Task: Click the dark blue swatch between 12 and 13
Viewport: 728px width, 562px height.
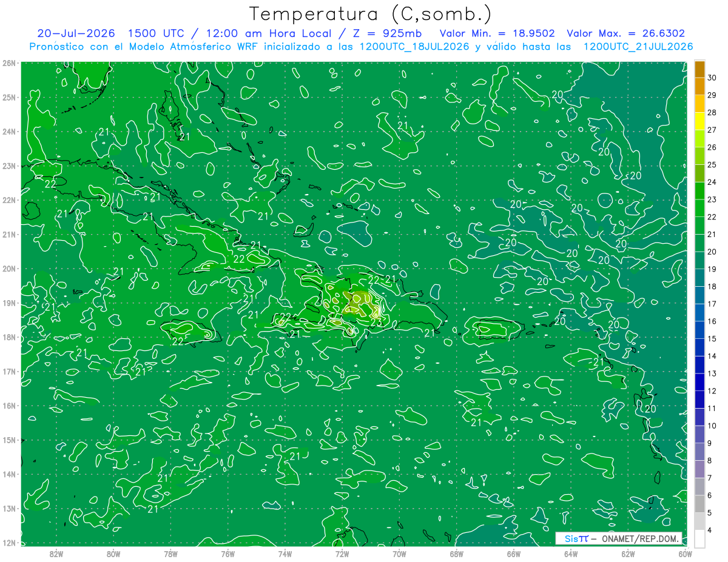Action: coord(699,381)
